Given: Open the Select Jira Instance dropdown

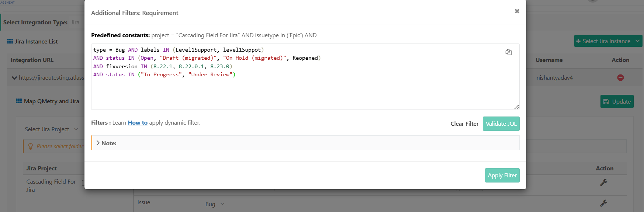Looking at the screenshot, I should coord(607,41).
